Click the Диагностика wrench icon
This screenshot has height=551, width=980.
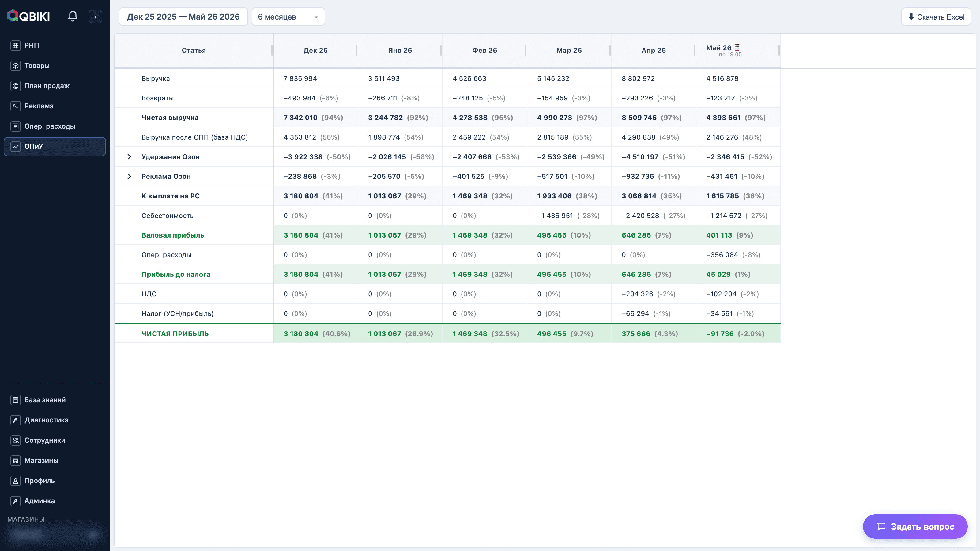point(16,420)
